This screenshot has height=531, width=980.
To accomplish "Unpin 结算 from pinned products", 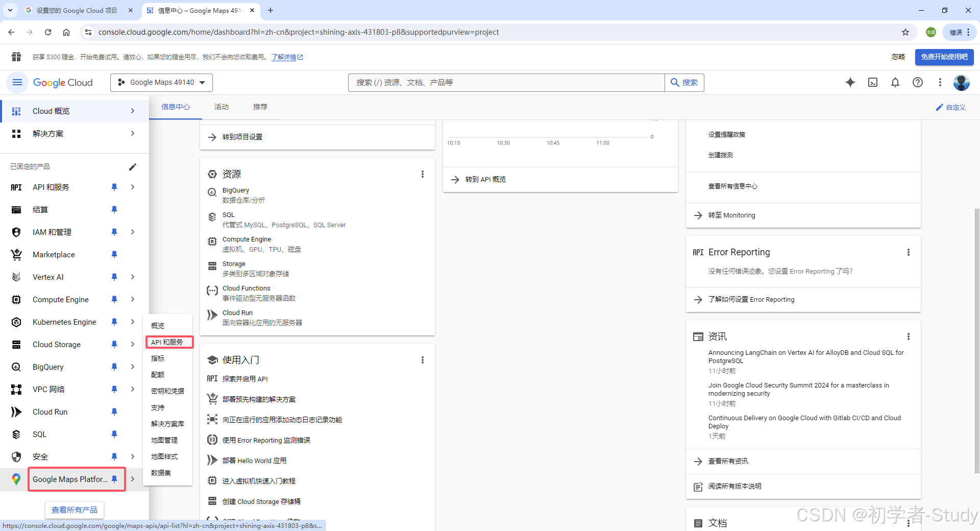I will click(x=114, y=210).
